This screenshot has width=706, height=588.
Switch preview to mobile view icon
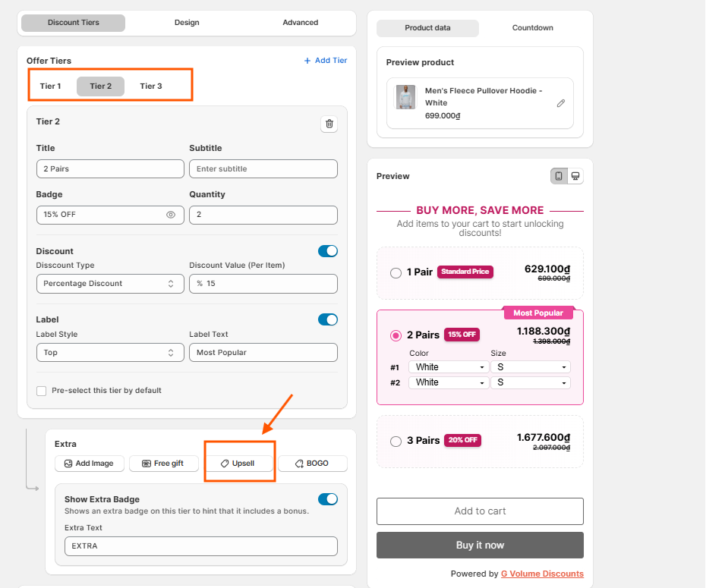click(x=559, y=176)
